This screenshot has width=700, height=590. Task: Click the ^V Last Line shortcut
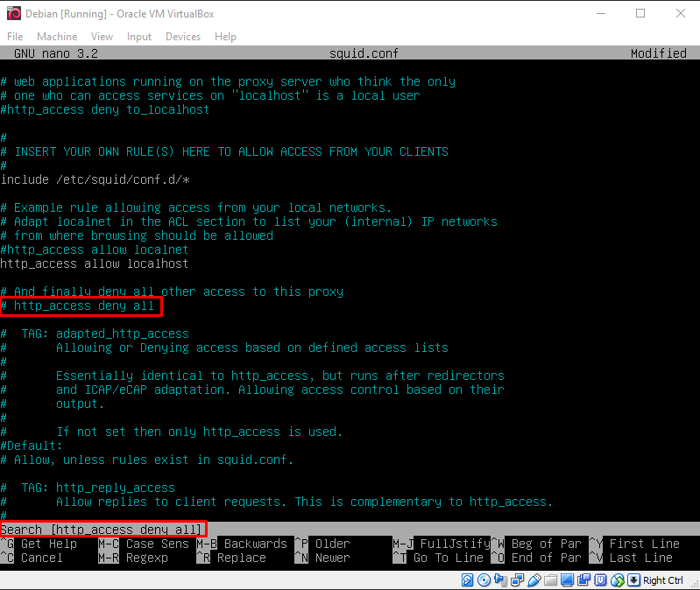click(x=631, y=558)
